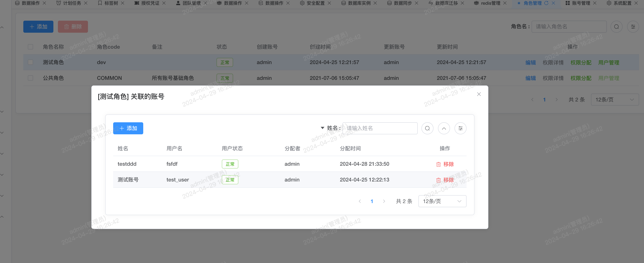Viewport: 644px width, 263px height.
Task: Open 权限分配 for 测试角色
Action: coord(581,63)
